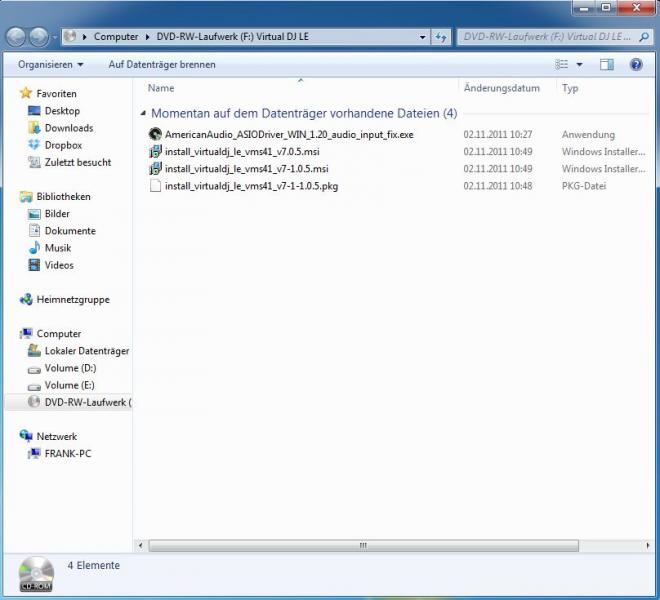This screenshot has width=660, height=600.
Task: Click date 02.11.2011 10:27
Action: tap(498, 135)
